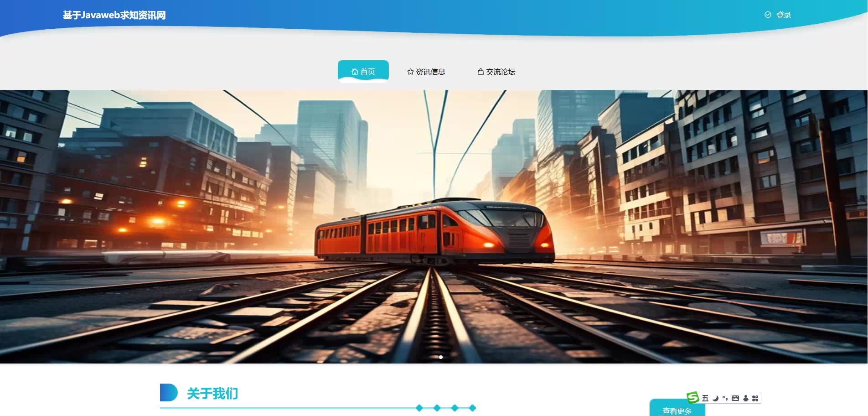Click the 基于Javaweb求知资讯网 site title
The height and width of the screenshot is (416, 868).
pyautogui.click(x=114, y=15)
